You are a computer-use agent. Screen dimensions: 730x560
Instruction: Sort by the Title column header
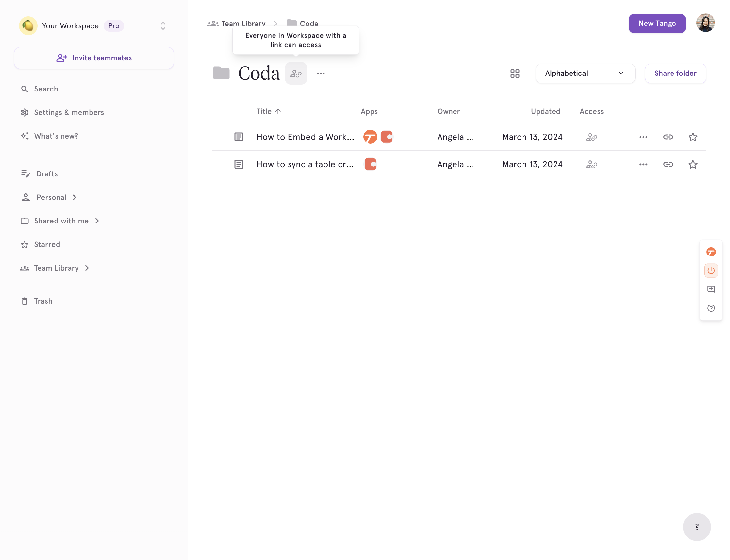[x=268, y=112]
